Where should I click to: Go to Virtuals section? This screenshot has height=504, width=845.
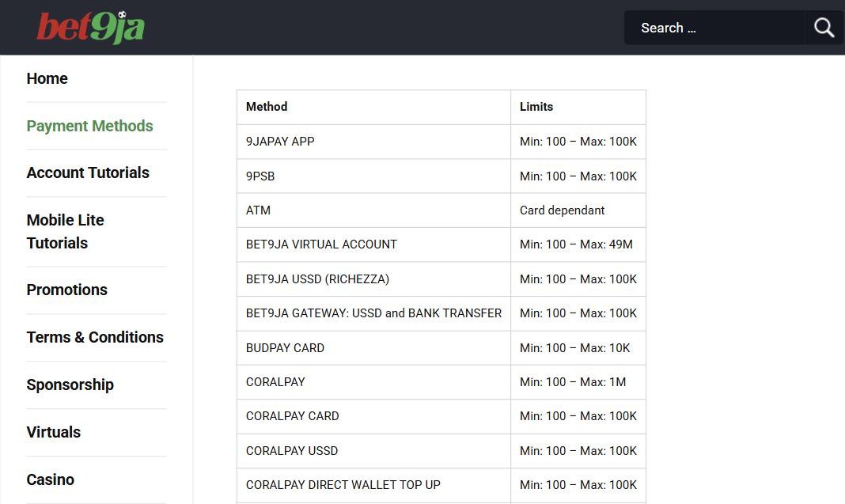pos(53,432)
